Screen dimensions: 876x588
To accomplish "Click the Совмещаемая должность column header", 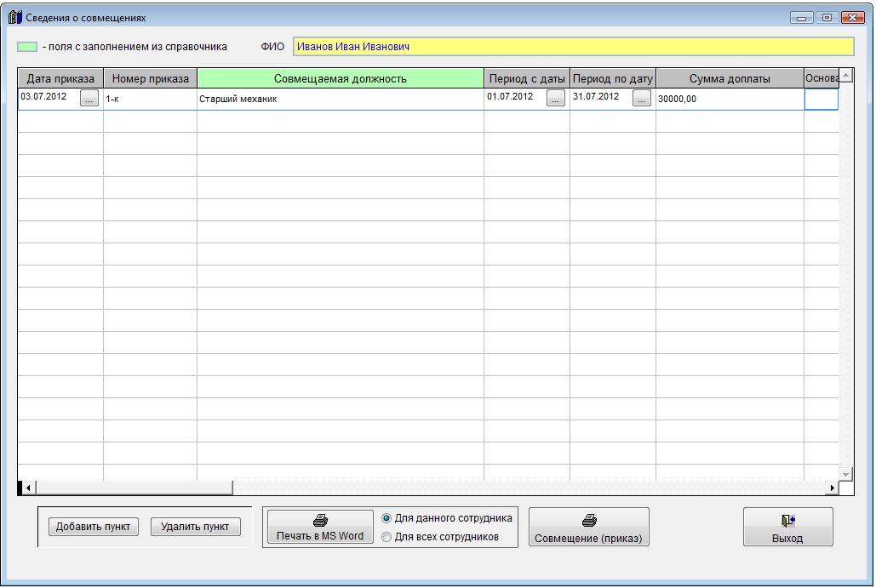I will click(x=341, y=79).
